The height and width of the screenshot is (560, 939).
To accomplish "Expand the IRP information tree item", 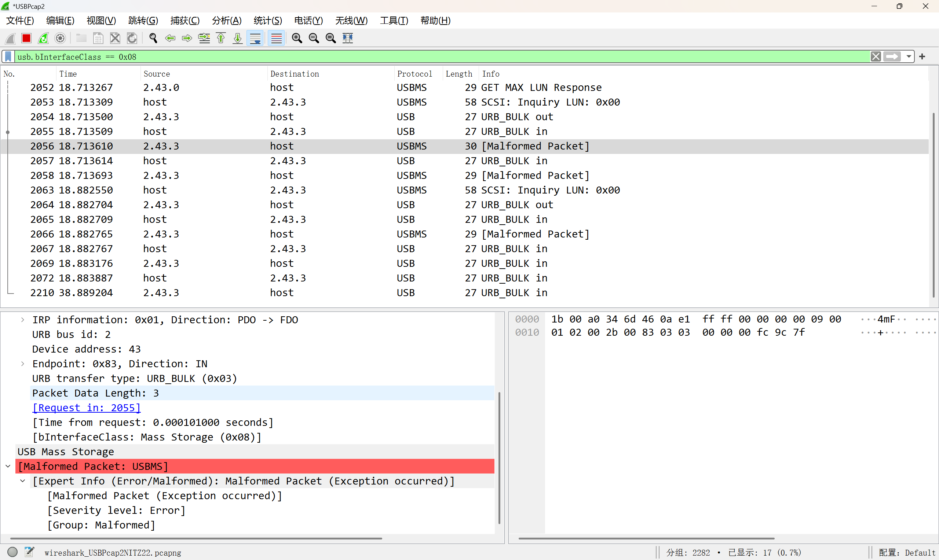I will [22, 319].
